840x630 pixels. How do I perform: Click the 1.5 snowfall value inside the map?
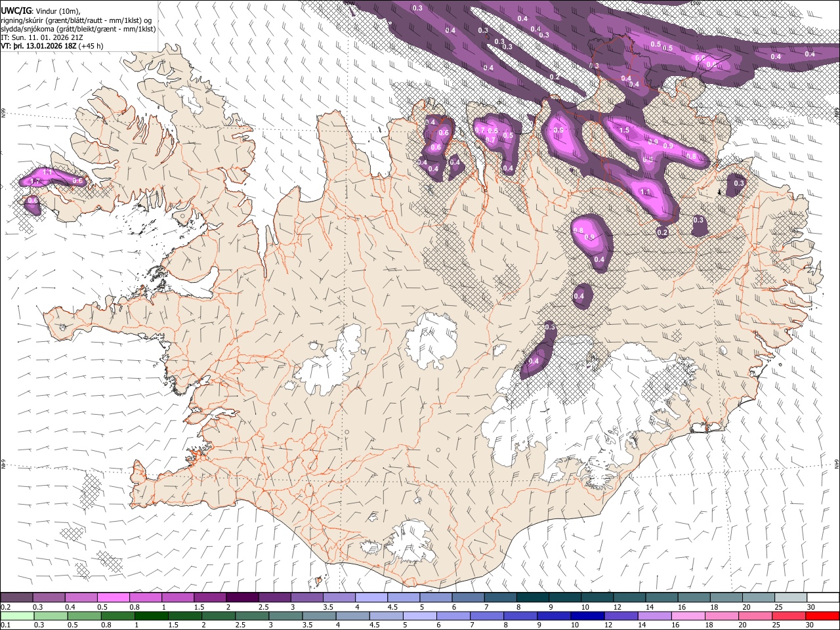[x=624, y=131]
